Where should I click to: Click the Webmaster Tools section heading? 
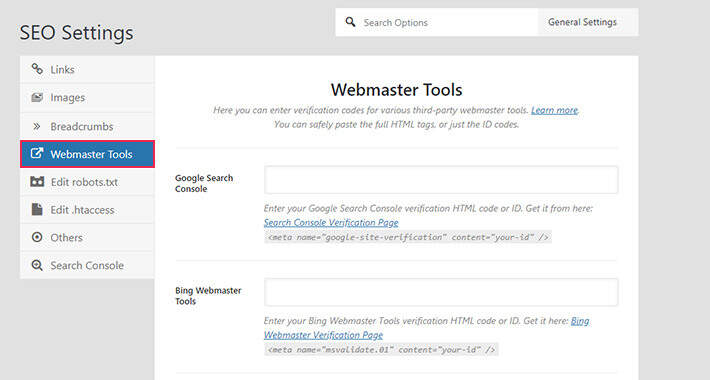[x=396, y=90]
